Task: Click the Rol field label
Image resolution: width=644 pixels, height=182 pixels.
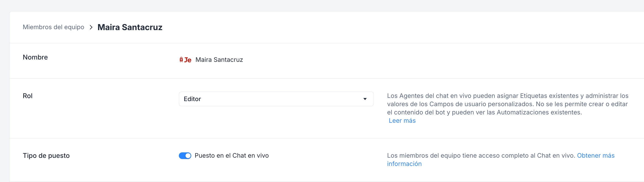Action: [27, 96]
